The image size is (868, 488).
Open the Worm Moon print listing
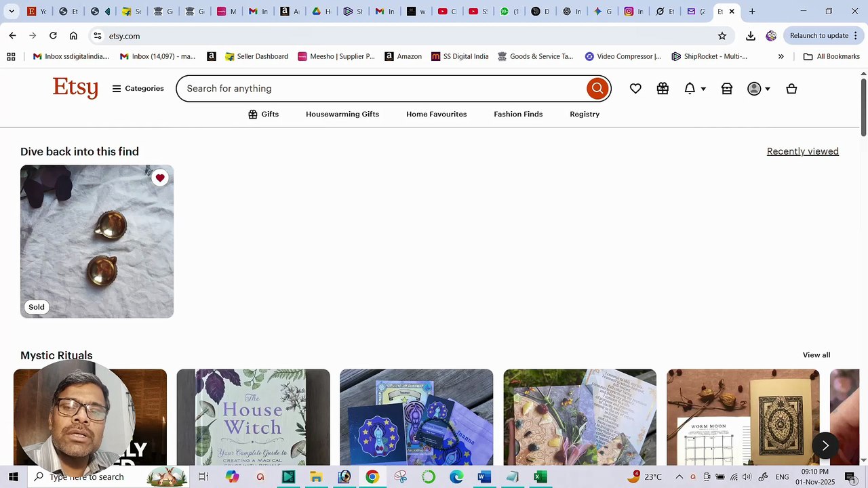pos(743,417)
